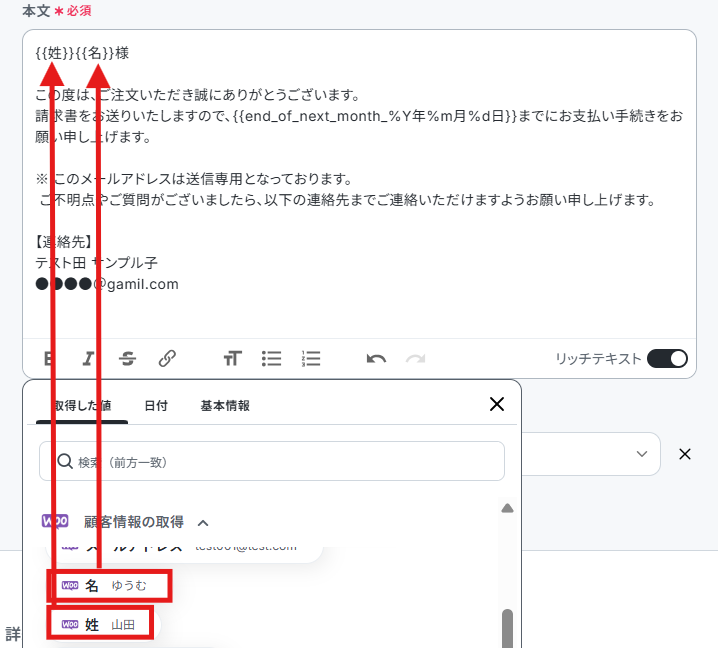Click into the 本文 message body editor
718x648 pixels.
pos(359,183)
